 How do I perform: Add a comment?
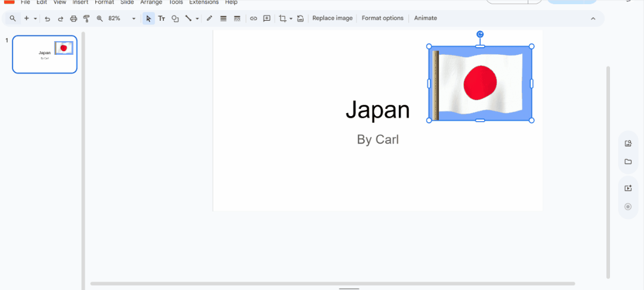coord(267,18)
